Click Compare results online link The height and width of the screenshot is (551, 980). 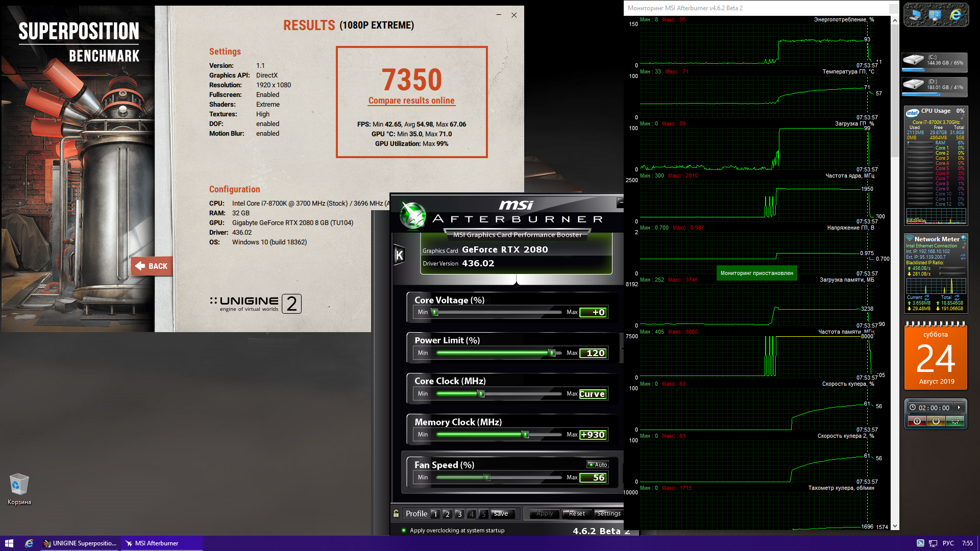click(411, 101)
